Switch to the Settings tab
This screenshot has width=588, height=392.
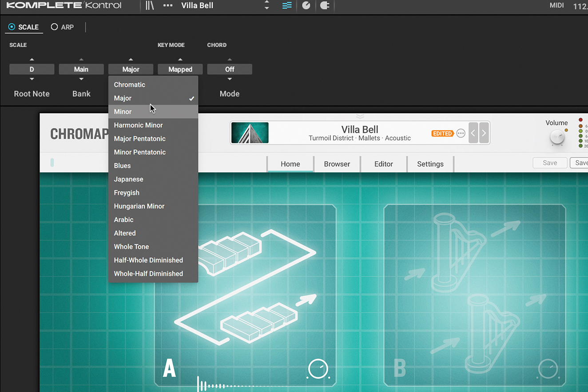430,164
